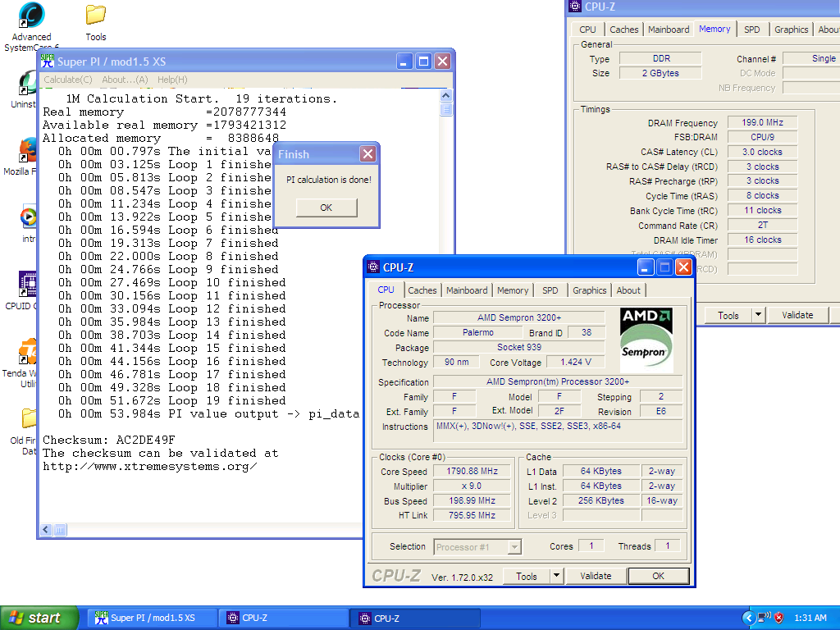
Task: Select Mainboard tab in background CPU-Z window
Action: [669, 30]
